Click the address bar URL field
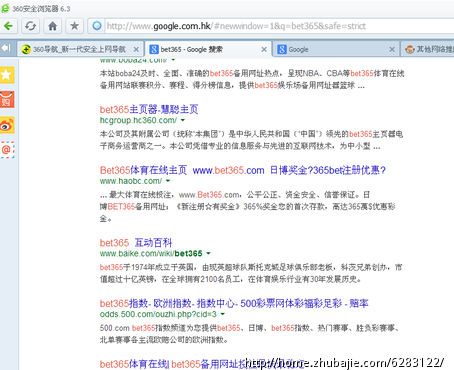454x370 pixels. point(278,26)
